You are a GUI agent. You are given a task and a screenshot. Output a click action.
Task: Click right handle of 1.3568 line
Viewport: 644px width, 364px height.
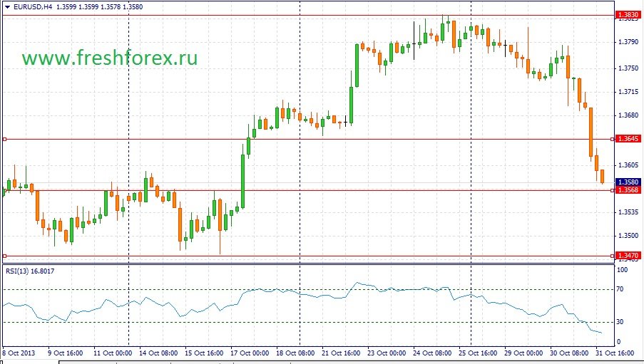click(x=613, y=190)
